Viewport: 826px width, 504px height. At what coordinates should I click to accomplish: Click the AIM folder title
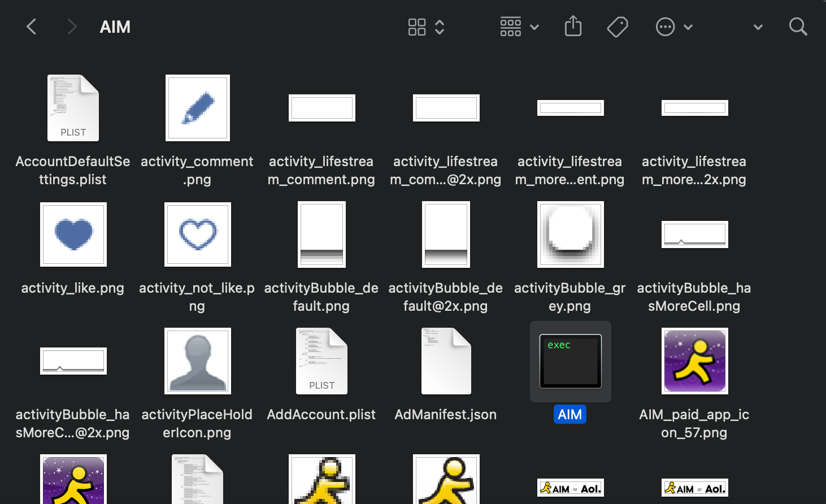115,27
